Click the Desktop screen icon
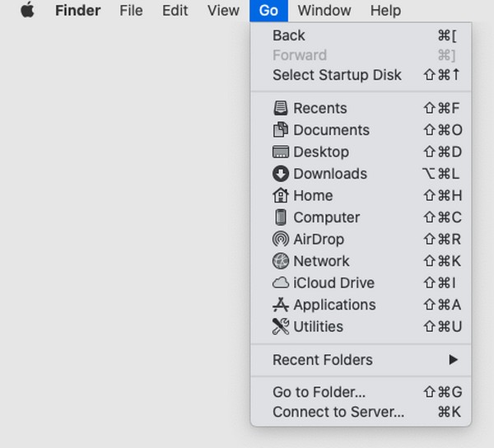494x448 pixels. pos(281,152)
